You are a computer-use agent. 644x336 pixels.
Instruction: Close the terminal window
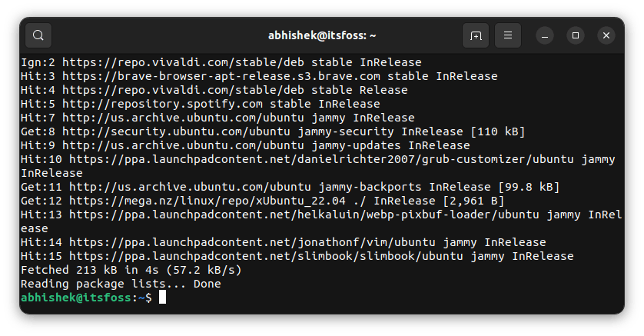pos(606,35)
